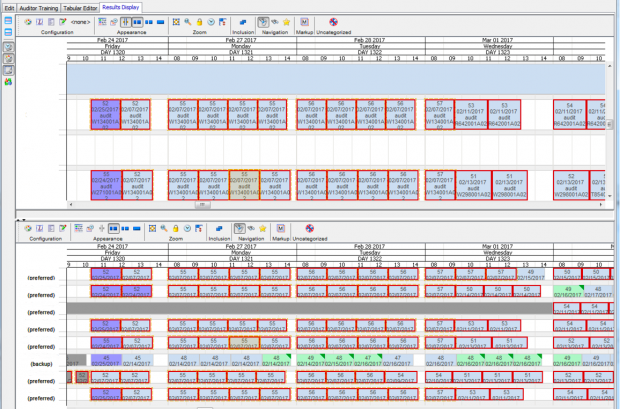
Task: Click the Uncategorized round icon in upper toolbar
Action: point(333,21)
